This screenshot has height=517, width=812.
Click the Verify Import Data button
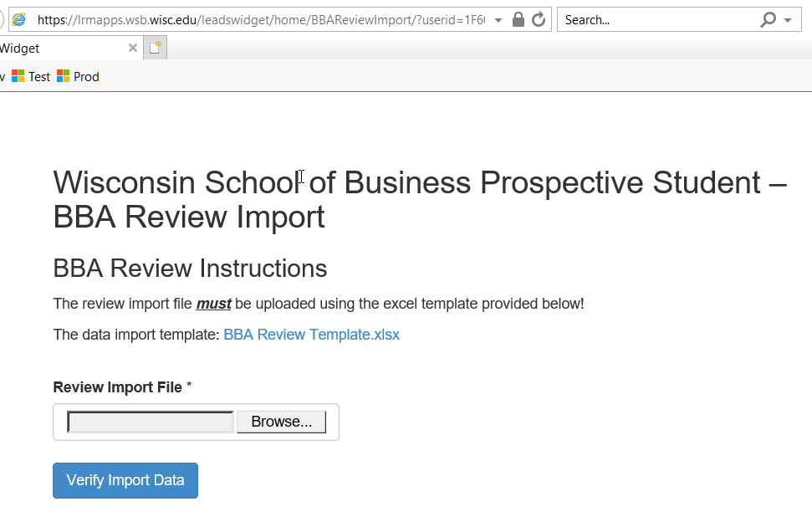pyautogui.click(x=125, y=480)
